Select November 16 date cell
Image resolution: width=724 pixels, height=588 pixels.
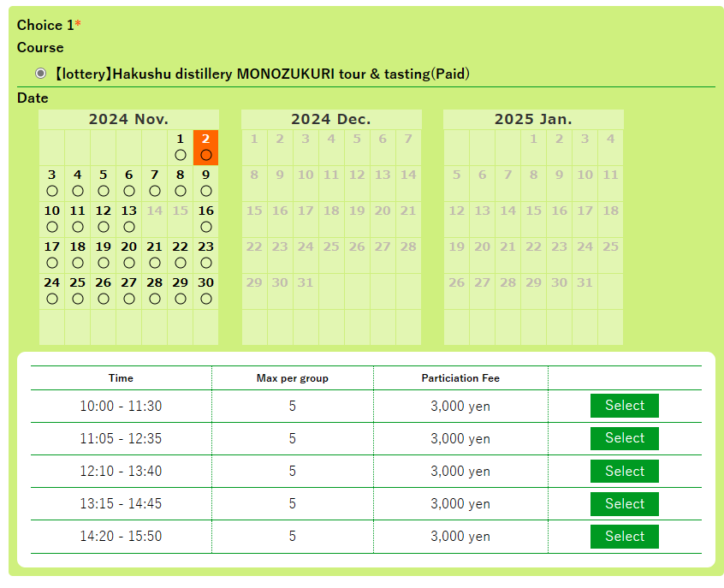[x=206, y=220]
